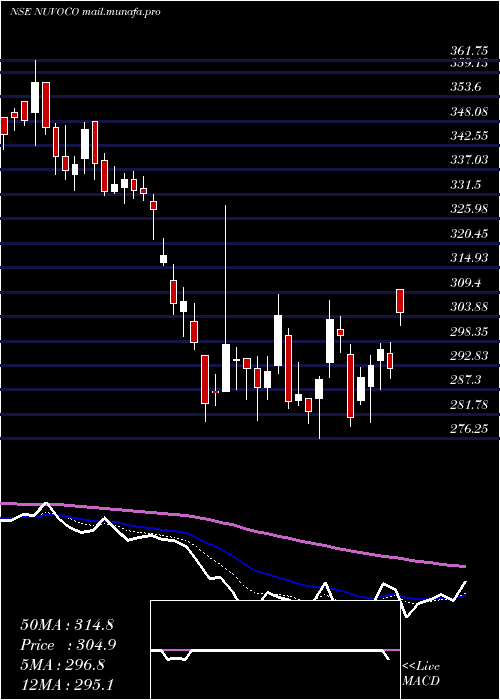The height and width of the screenshot is (700, 500).
Task: Click the 353.6 price axis label
Action: [466, 87]
